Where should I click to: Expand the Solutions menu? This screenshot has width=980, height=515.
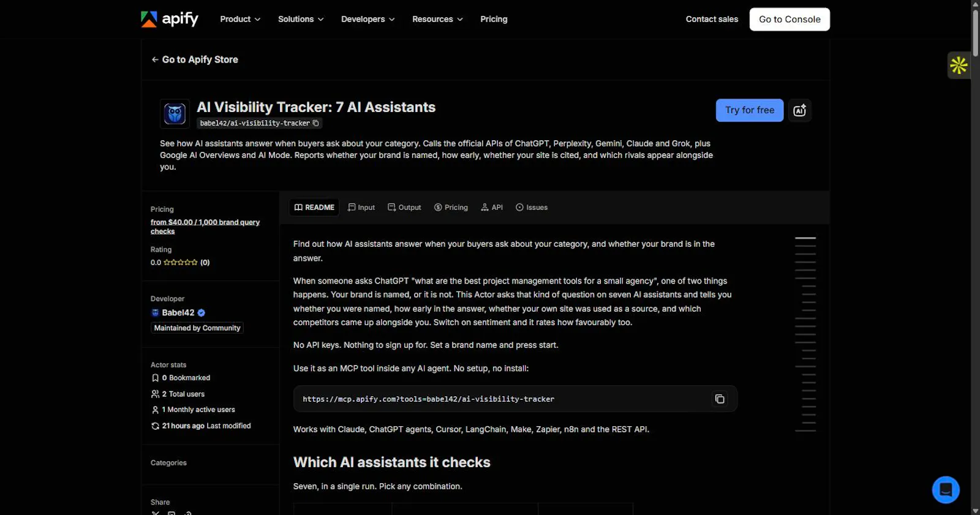[x=301, y=19]
